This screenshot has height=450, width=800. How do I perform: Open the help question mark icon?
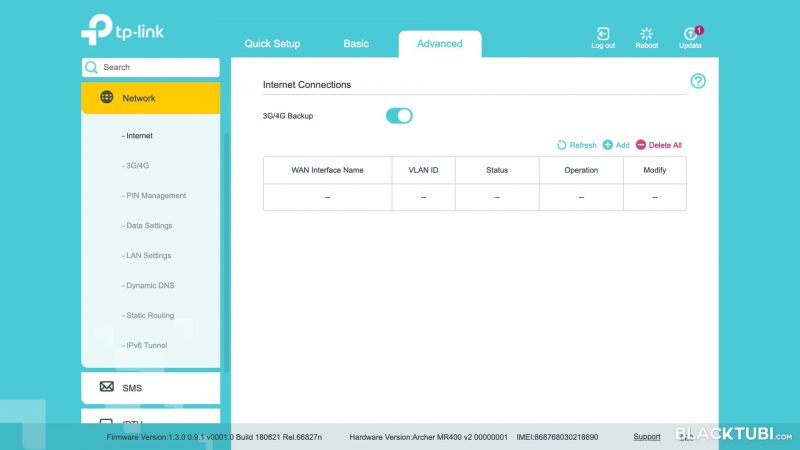[x=698, y=81]
